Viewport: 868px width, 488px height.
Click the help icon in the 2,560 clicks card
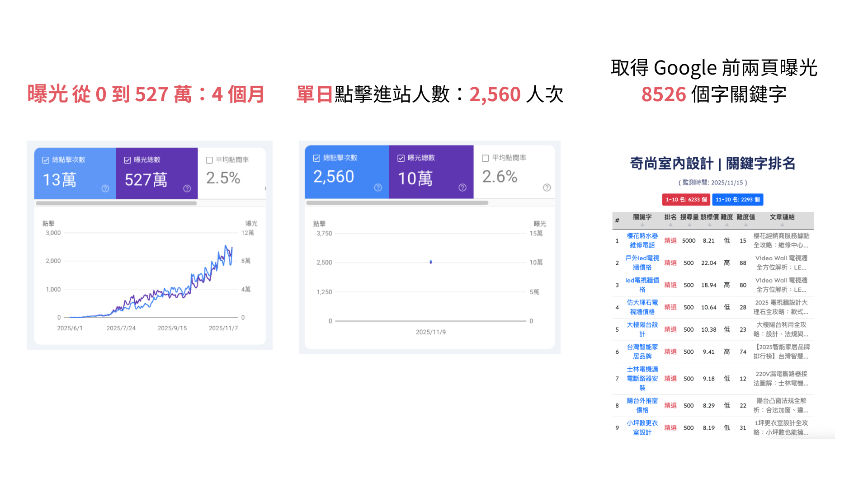[x=378, y=188]
